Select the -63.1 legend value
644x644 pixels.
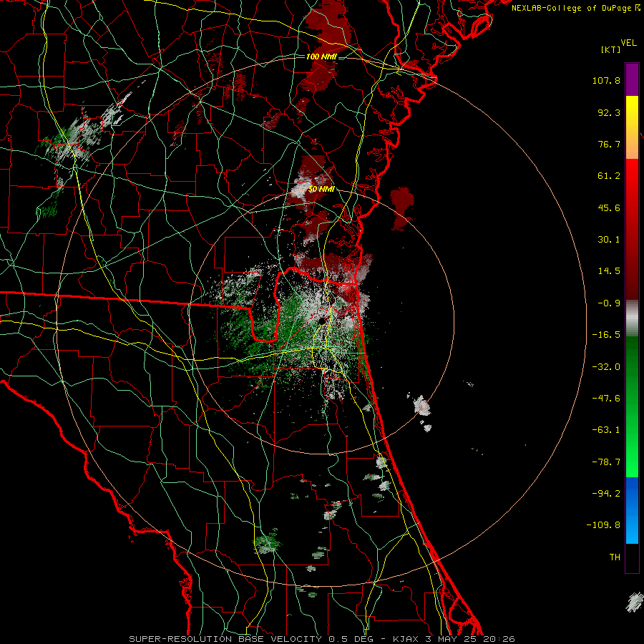point(606,430)
